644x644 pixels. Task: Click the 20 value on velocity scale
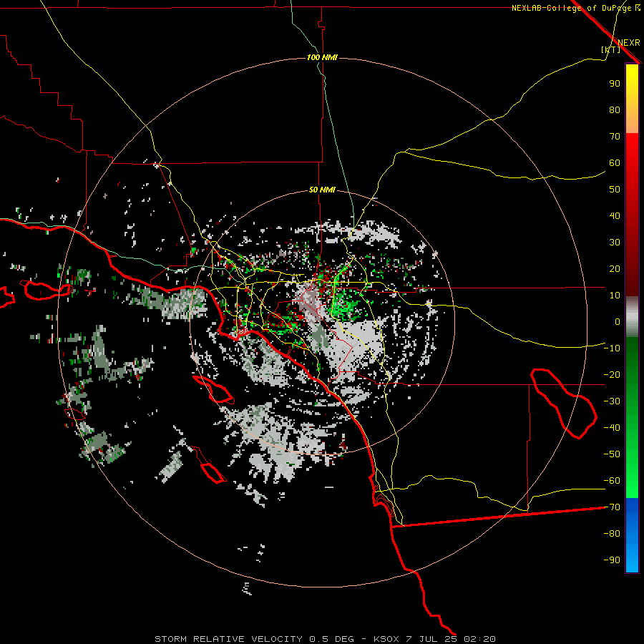[615, 268]
